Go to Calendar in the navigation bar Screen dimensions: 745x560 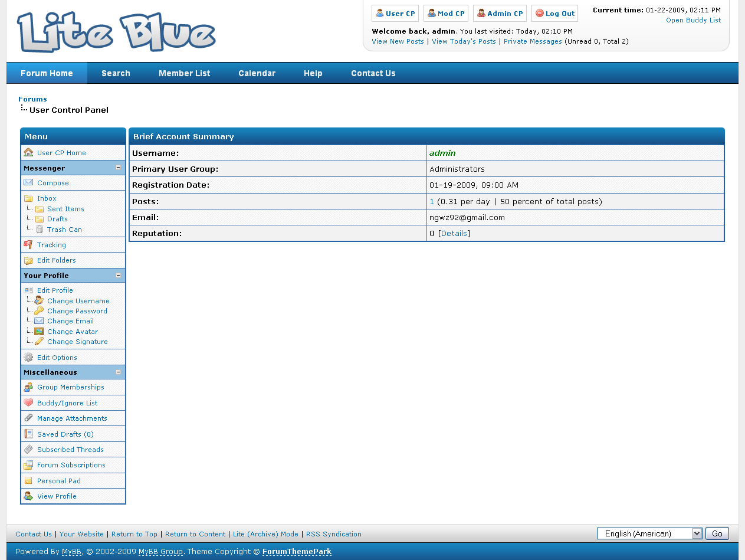257,73
